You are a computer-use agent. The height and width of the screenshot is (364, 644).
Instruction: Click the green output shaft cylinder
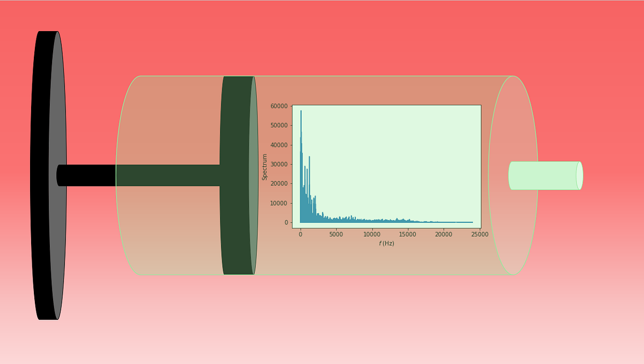[545, 174]
